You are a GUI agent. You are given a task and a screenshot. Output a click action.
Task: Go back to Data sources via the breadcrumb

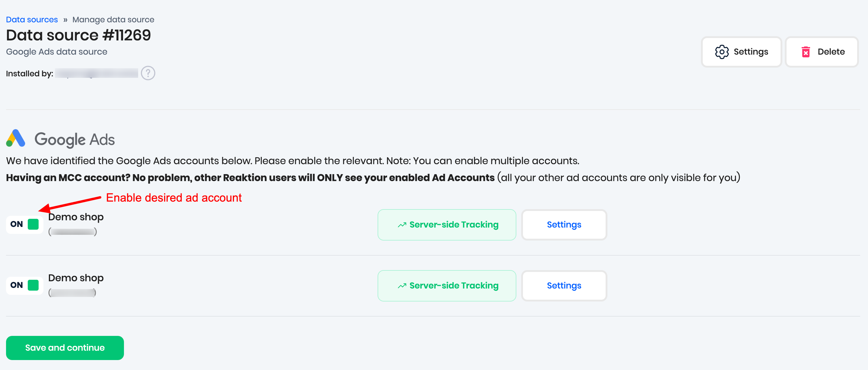[x=32, y=20]
